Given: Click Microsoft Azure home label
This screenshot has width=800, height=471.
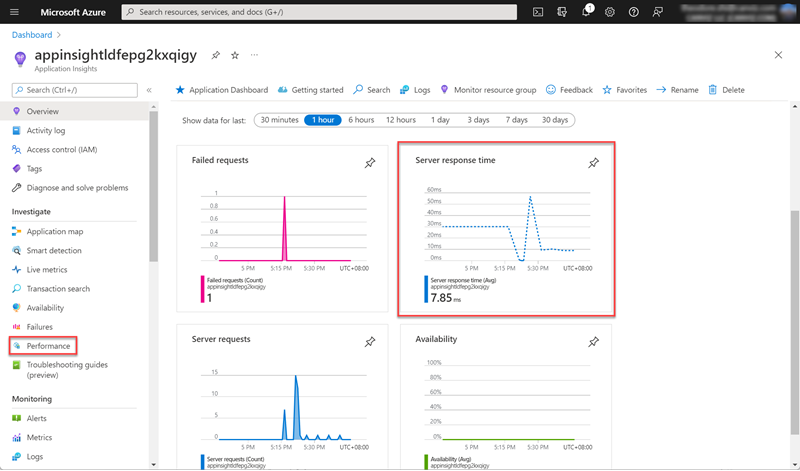Looking at the screenshot, I should 73,12.
